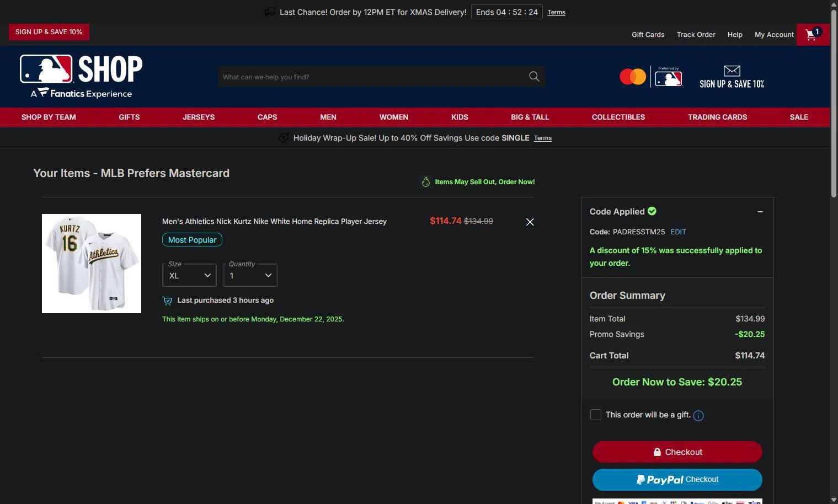Click the Athletics jersey thumbnail
Viewport: 838px width, 504px height.
(92, 264)
